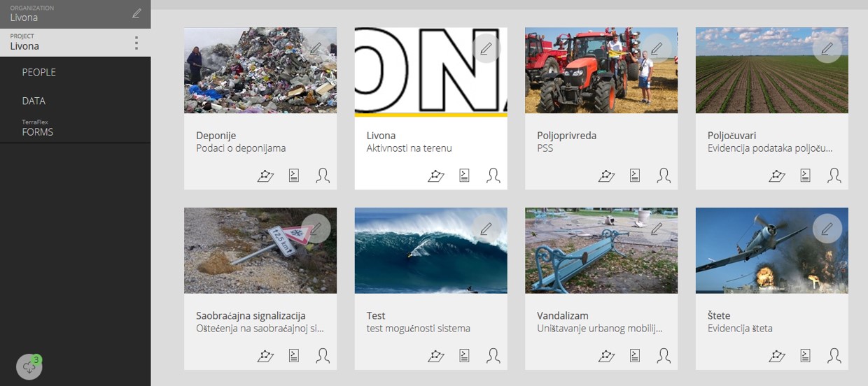Image resolution: width=868 pixels, height=386 pixels.
Task: Open sync notifications badge with 3
Action: pos(29,366)
